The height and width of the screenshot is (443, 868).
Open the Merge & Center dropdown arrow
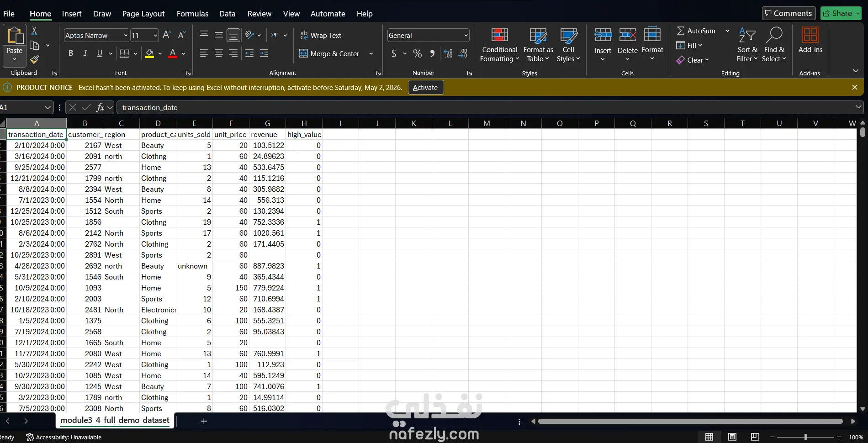[371, 53]
